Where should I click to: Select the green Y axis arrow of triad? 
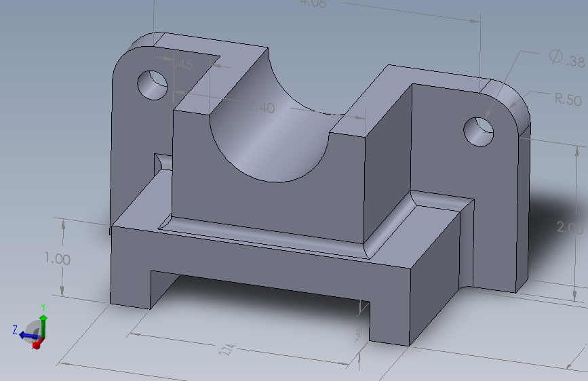[43, 325]
